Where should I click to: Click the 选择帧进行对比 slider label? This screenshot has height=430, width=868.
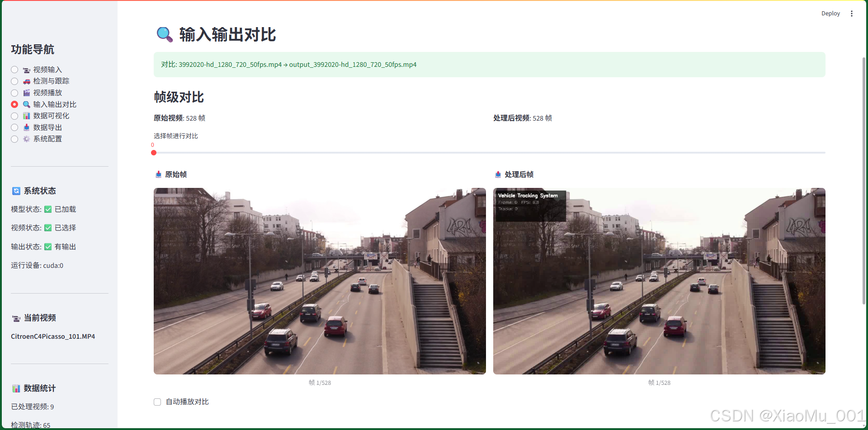[176, 136]
